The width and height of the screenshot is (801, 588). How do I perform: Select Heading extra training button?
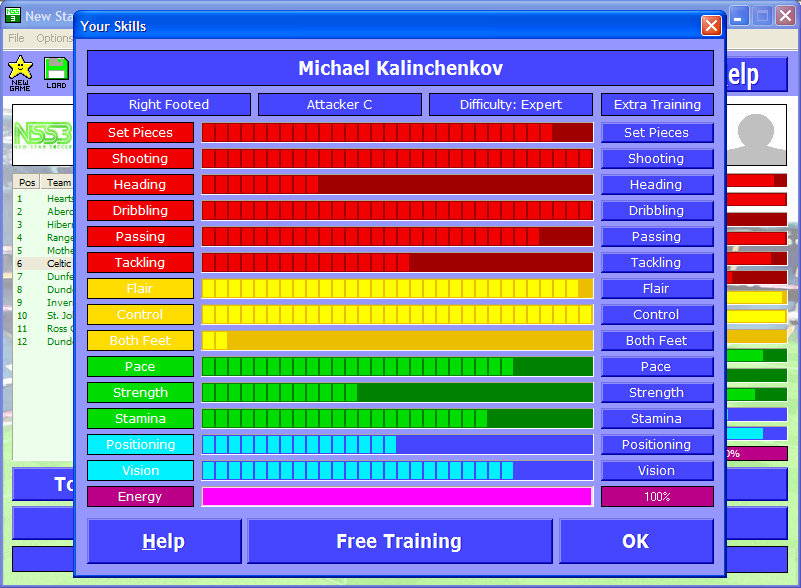pos(656,185)
